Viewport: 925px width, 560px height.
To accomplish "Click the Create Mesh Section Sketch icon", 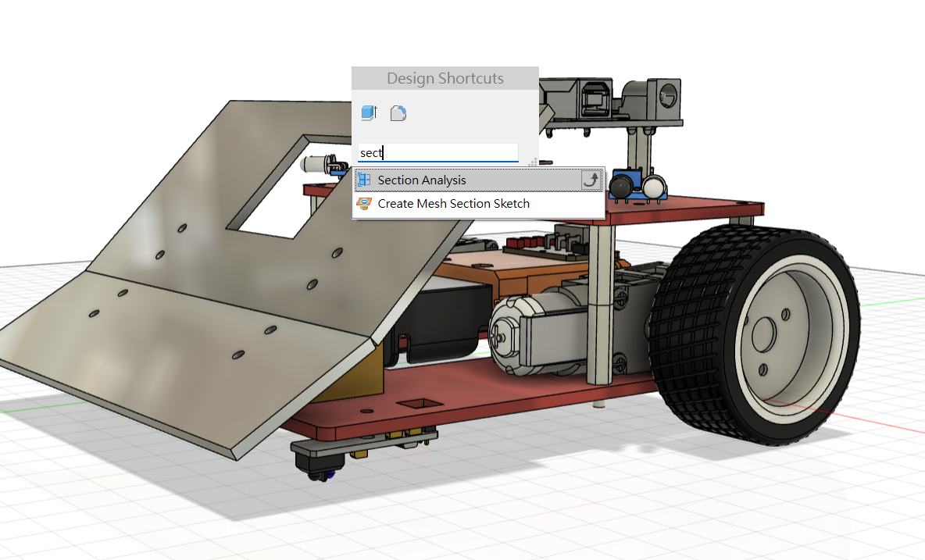I will tap(364, 204).
